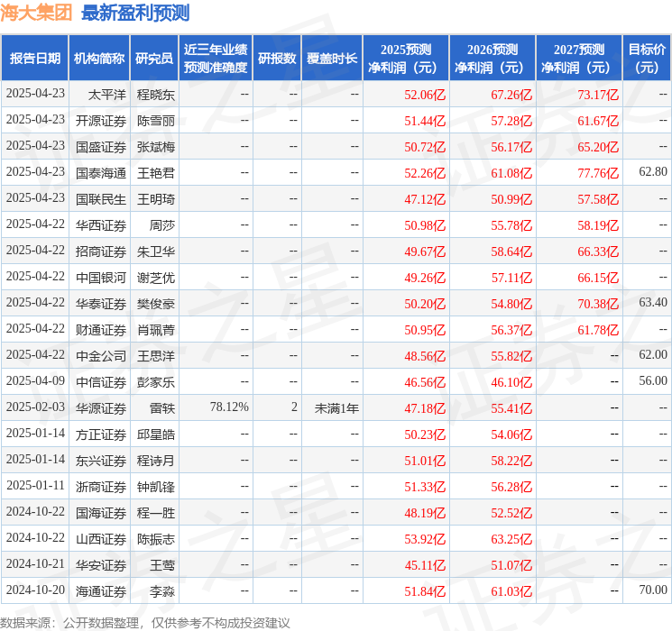Click the 目标价 column header
The image size is (672, 631).
point(647,59)
